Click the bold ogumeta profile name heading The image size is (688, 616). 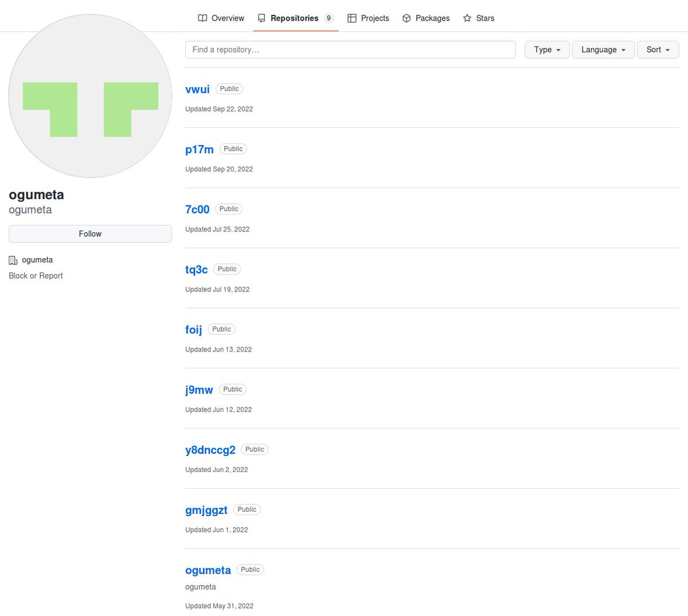tap(37, 195)
